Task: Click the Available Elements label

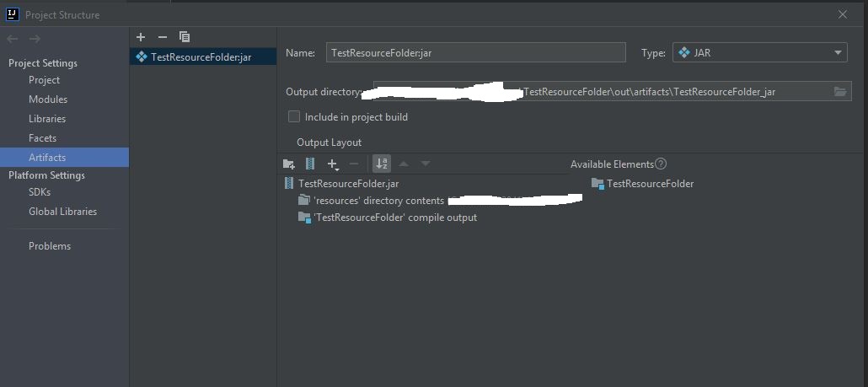Action: coord(612,164)
